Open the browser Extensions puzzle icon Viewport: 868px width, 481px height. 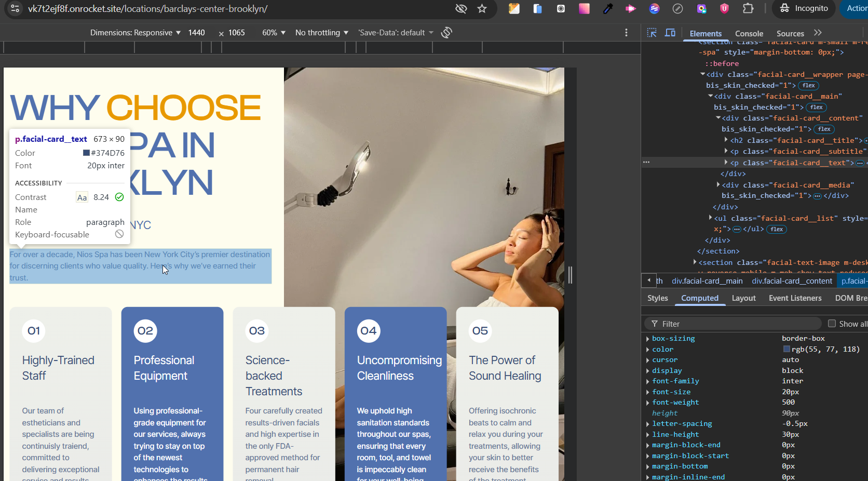click(748, 8)
